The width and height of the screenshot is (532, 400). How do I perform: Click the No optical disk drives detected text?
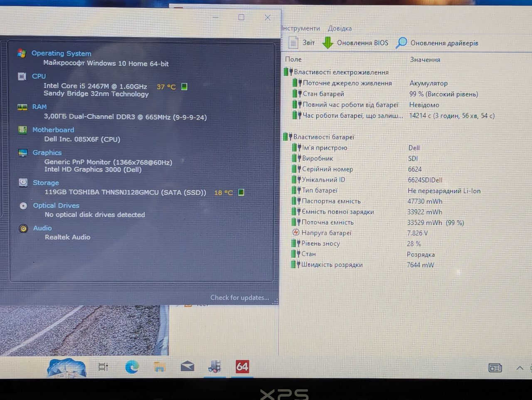[x=95, y=215]
